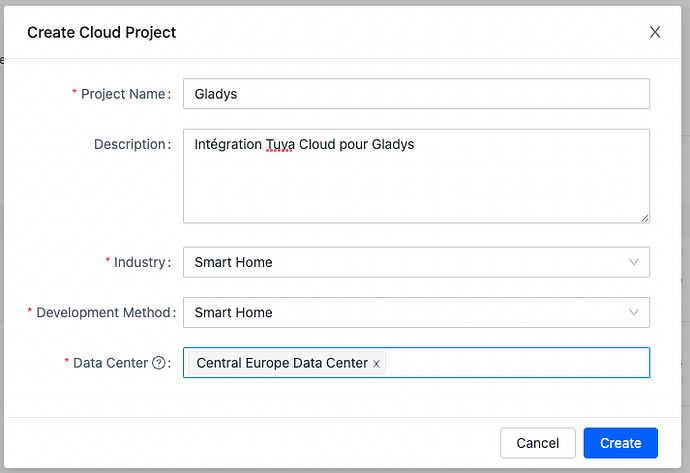The height and width of the screenshot is (473, 690).
Task: Remove the Central Europe Data Center tag
Action: coord(377,364)
